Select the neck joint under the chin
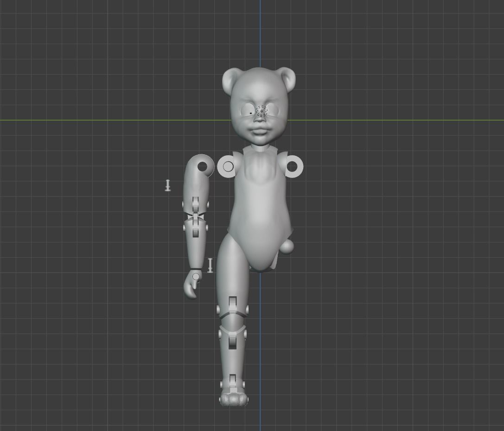The height and width of the screenshot is (431, 504). tap(261, 148)
